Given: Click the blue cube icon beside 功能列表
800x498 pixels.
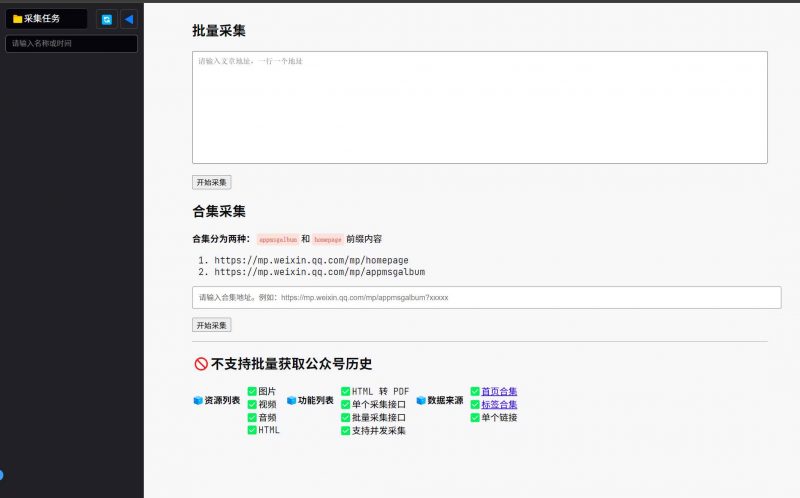Looking at the screenshot, I should [291, 400].
